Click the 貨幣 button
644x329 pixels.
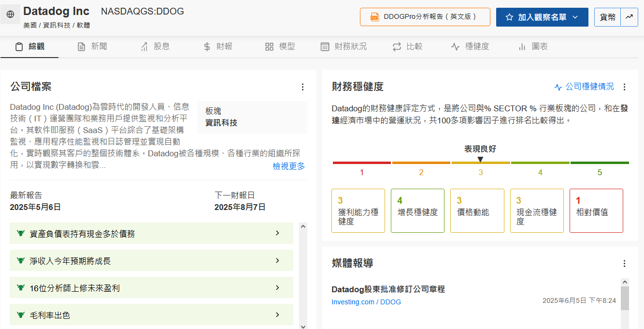coord(607,17)
